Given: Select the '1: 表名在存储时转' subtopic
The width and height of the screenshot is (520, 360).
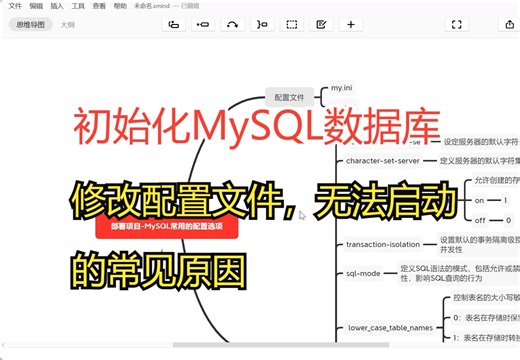Looking at the screenshot, I should (x=486, y=338).
